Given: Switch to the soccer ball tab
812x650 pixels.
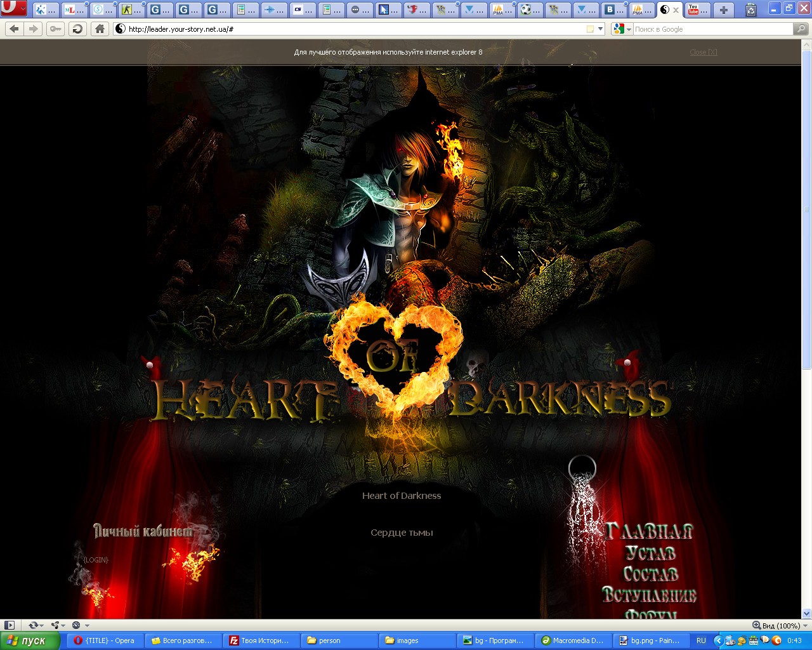Looking at the screenshot, I should (531, 10).
